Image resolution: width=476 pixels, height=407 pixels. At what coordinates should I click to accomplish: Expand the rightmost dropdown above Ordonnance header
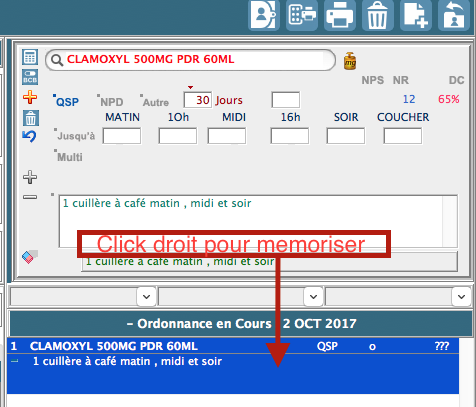pos(461,296)
